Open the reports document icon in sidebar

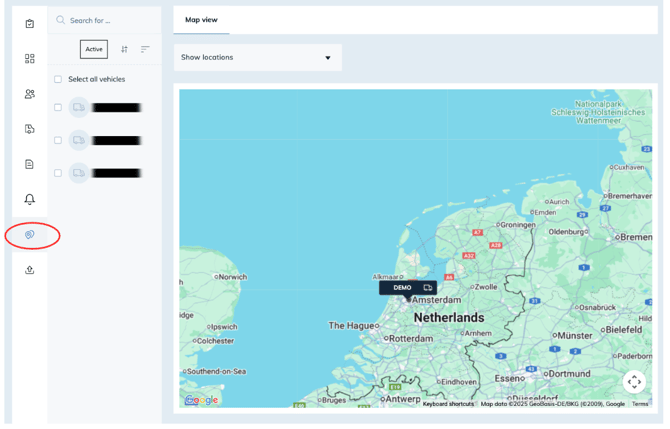(29, 164)
